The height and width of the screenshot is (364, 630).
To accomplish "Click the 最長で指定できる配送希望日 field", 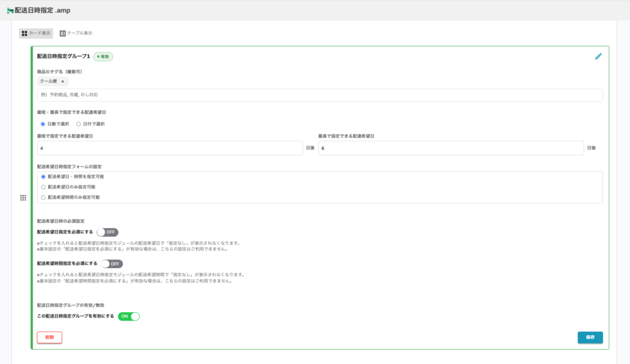I will [450, 148].
